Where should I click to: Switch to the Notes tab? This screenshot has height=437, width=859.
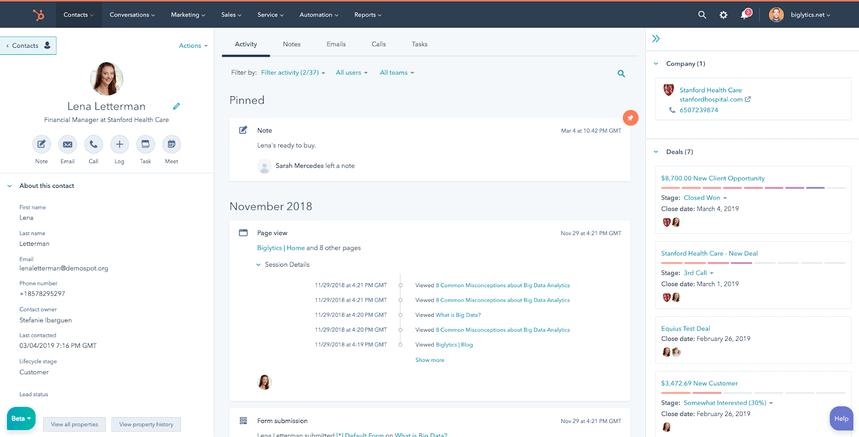coord(291,44)
